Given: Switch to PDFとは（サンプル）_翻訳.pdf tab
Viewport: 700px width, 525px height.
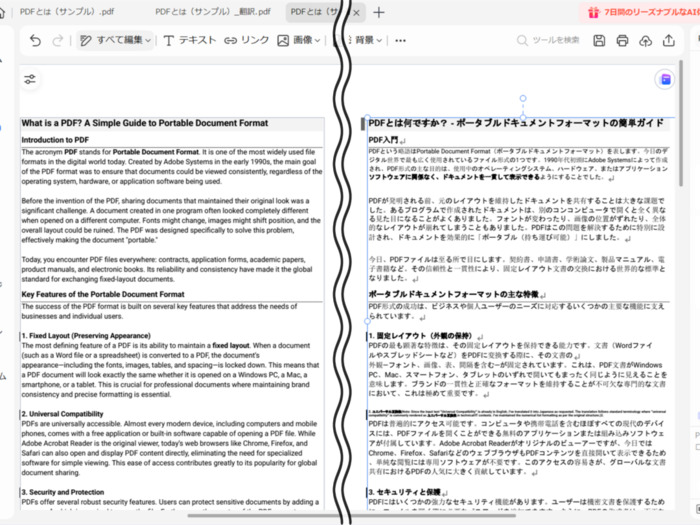Looking at the screenshot, I should tap(213, 12).
